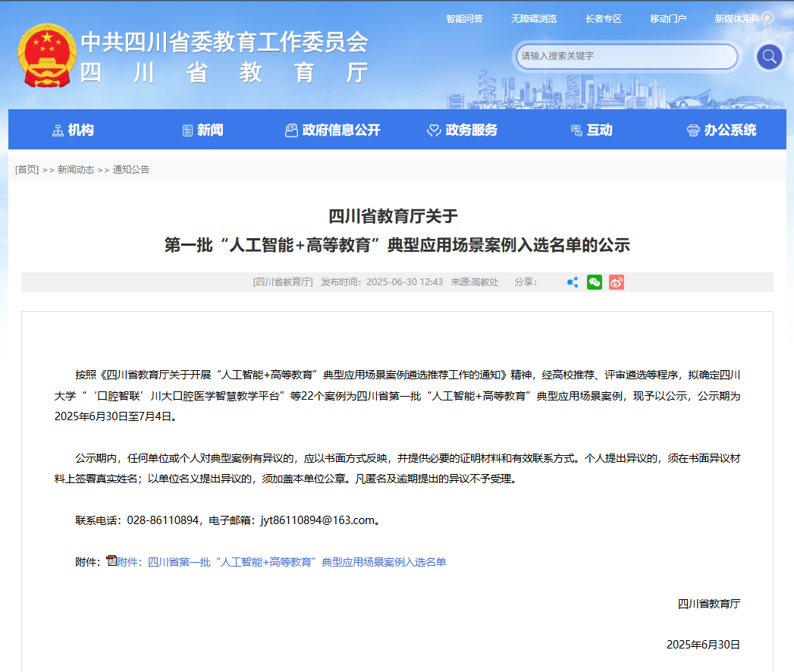Open 移动门户 link
794x672 pixels.
click(x=668, y=19)
